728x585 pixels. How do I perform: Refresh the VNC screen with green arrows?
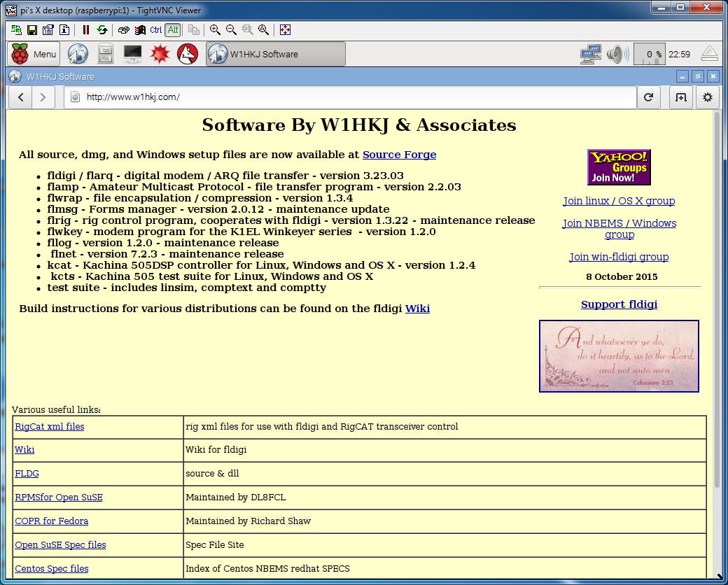point(101,30)
